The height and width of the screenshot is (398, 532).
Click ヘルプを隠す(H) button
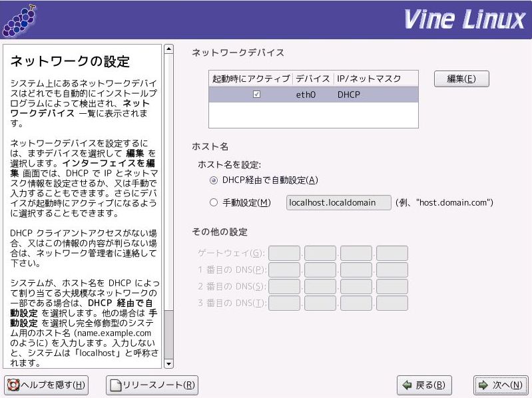coord(46,385)
